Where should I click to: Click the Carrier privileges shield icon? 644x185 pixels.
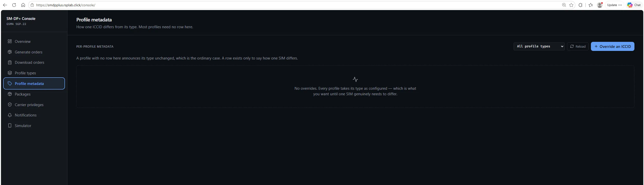(x=10, y=105)
